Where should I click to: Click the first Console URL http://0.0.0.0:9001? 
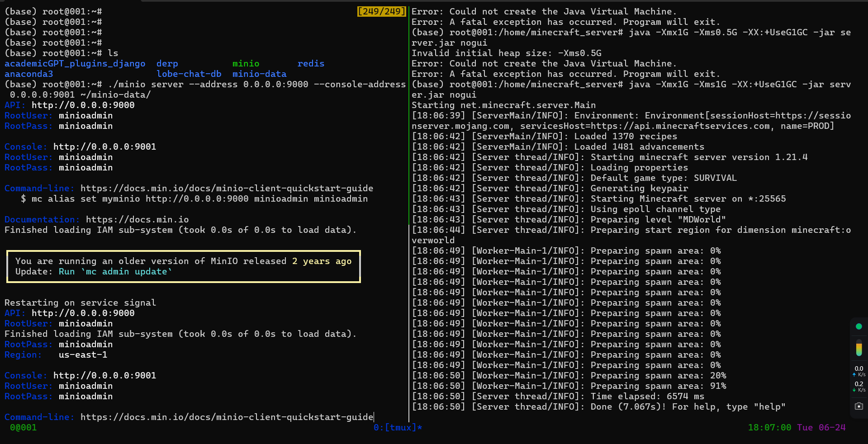pos(105,146)
